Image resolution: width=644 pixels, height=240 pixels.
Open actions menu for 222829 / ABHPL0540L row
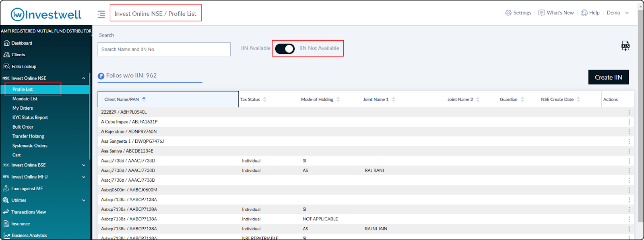click(629, 112)
